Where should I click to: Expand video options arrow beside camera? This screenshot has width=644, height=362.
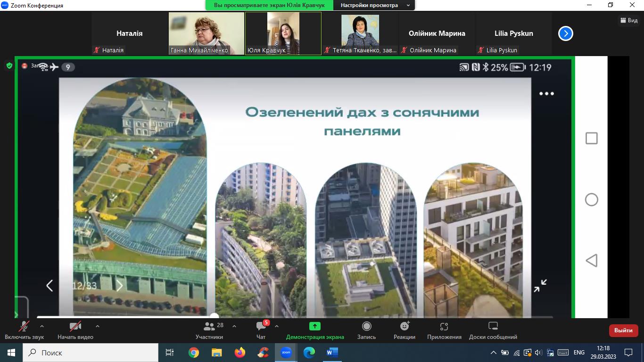coord(98,326)
